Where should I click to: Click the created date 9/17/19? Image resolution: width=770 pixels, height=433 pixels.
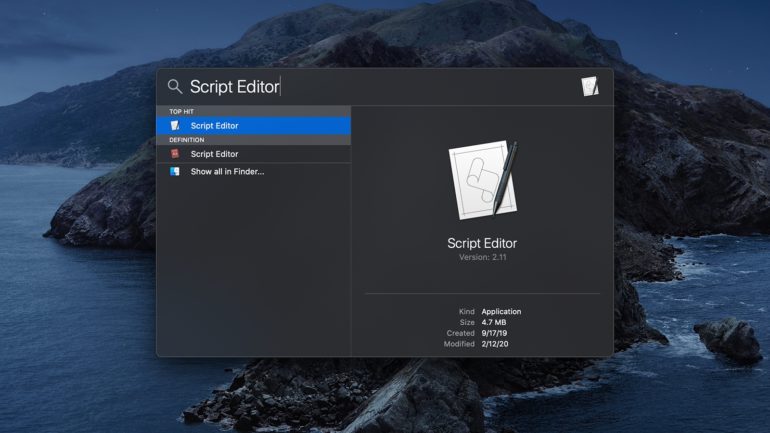[495, 333]
